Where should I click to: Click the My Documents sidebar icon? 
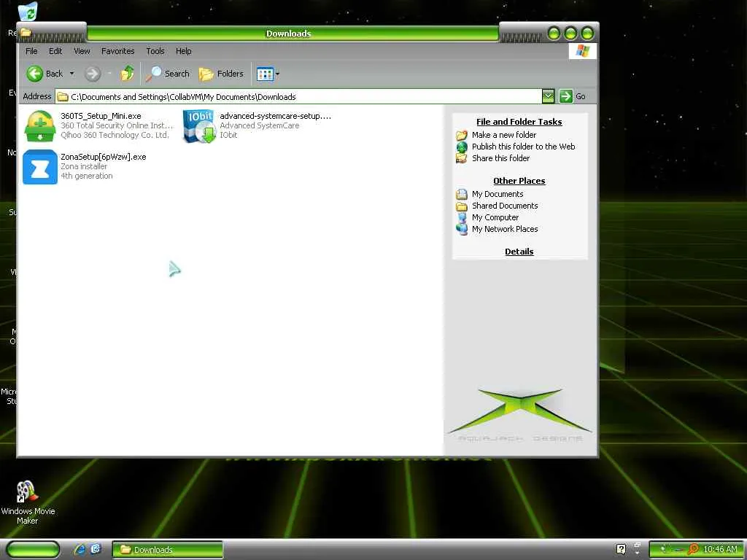click(462, 194)
